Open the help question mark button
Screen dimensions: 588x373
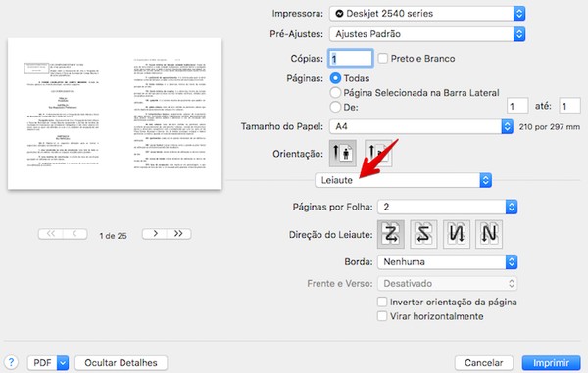(11, 362)
